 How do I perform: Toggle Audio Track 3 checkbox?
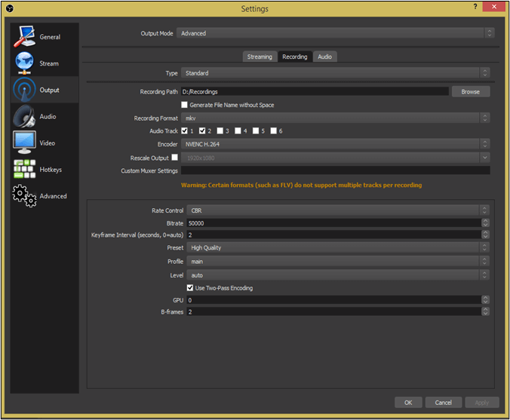tap(220, 130)
